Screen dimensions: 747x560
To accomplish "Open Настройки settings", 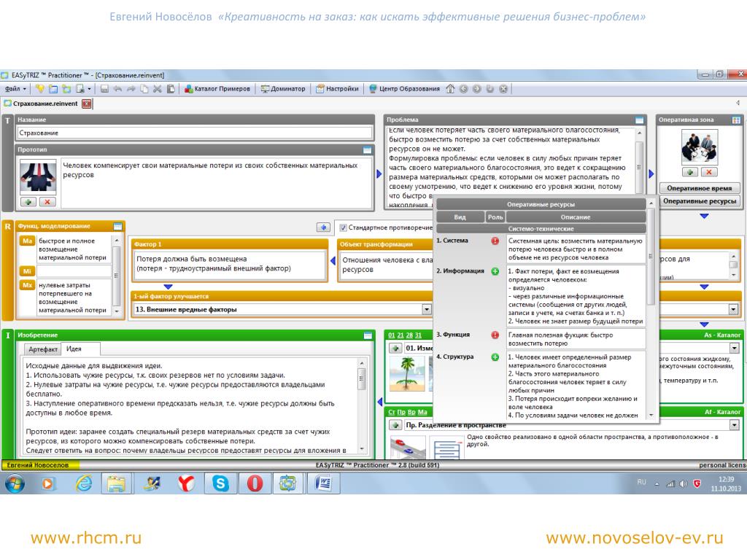I will pos(337,88).
